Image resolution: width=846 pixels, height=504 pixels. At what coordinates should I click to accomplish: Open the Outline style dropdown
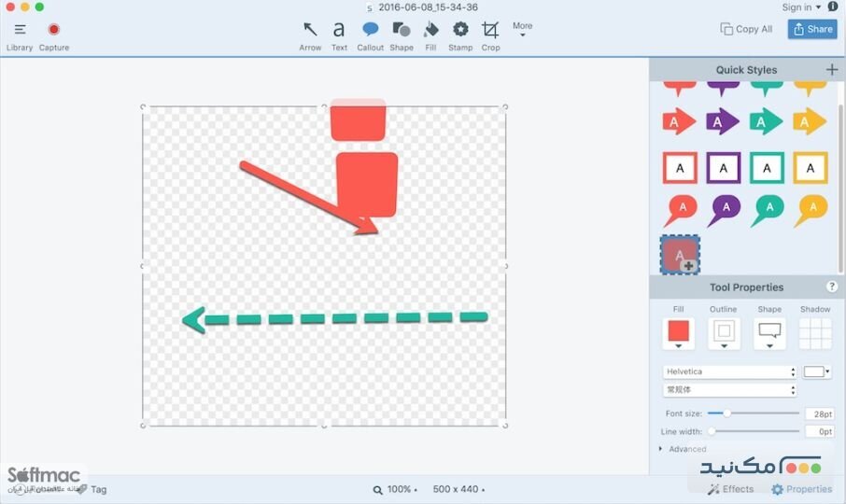point(724,333)
